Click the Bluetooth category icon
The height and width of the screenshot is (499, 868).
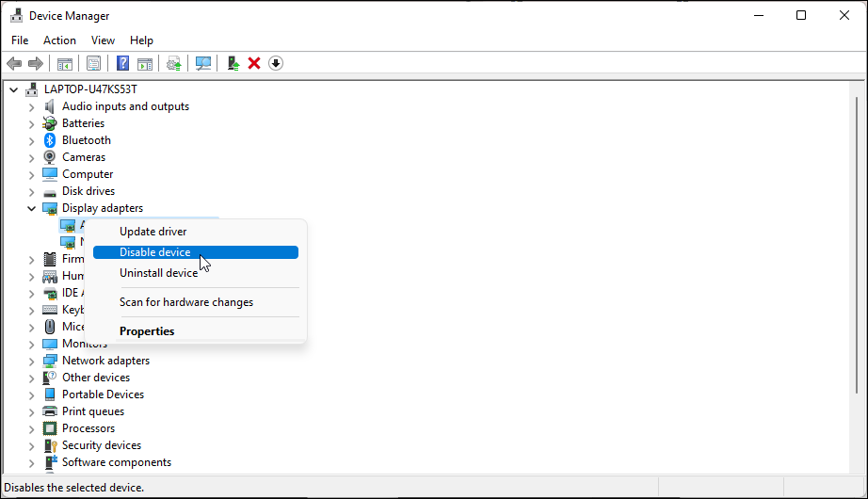50,140
